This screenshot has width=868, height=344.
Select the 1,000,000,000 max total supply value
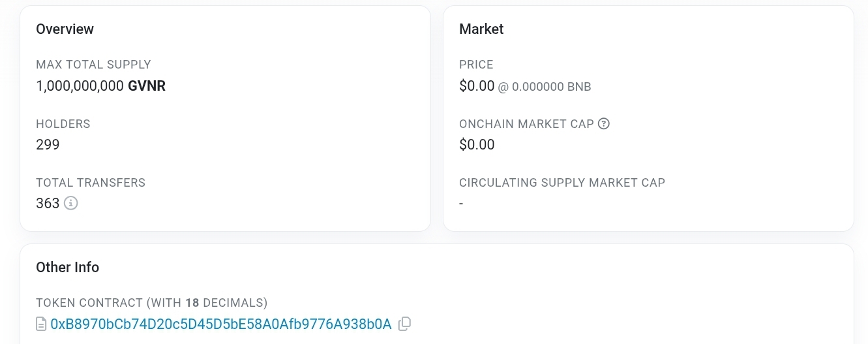click(x=80, y=86)
